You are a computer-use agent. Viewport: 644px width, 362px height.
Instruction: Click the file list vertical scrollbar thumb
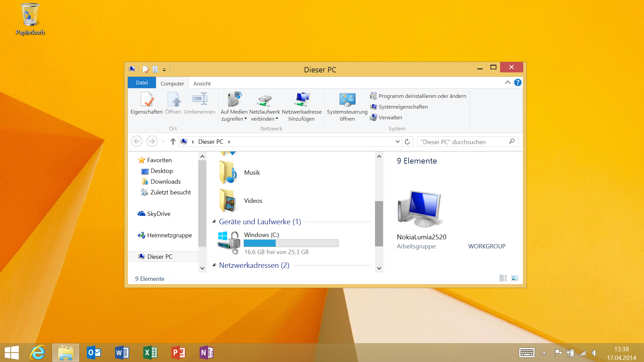pyautogui.click(x=379, y=224)
